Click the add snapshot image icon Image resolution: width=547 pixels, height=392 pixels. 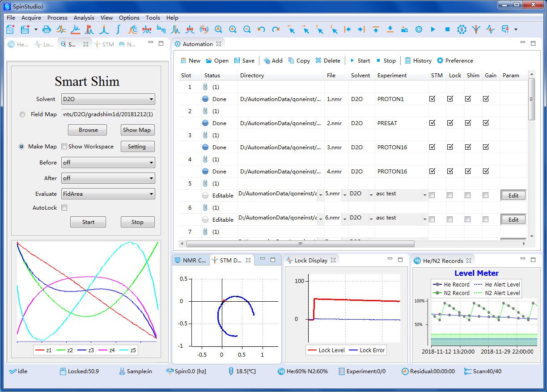[404, 30]
